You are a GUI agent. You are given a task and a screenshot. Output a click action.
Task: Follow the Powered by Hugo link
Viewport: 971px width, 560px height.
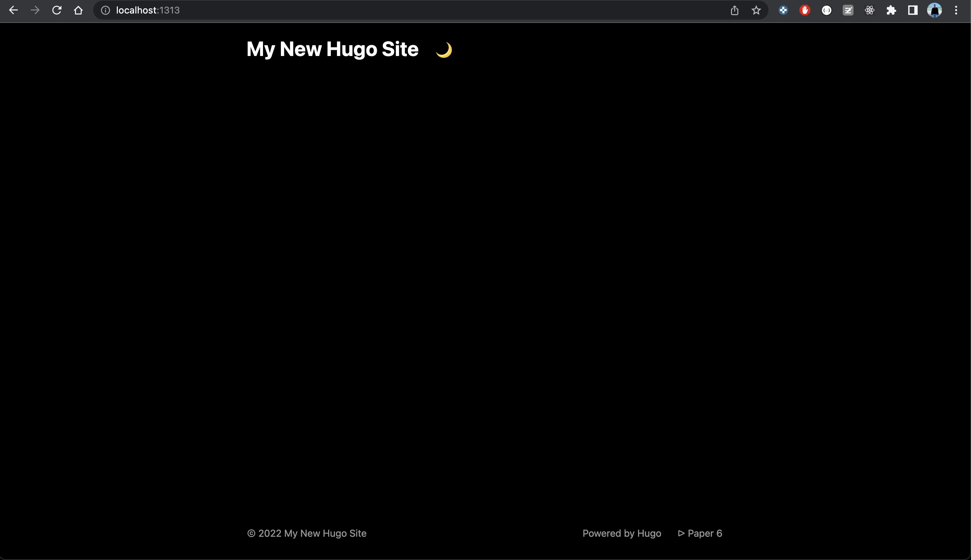tap(622, 533)
